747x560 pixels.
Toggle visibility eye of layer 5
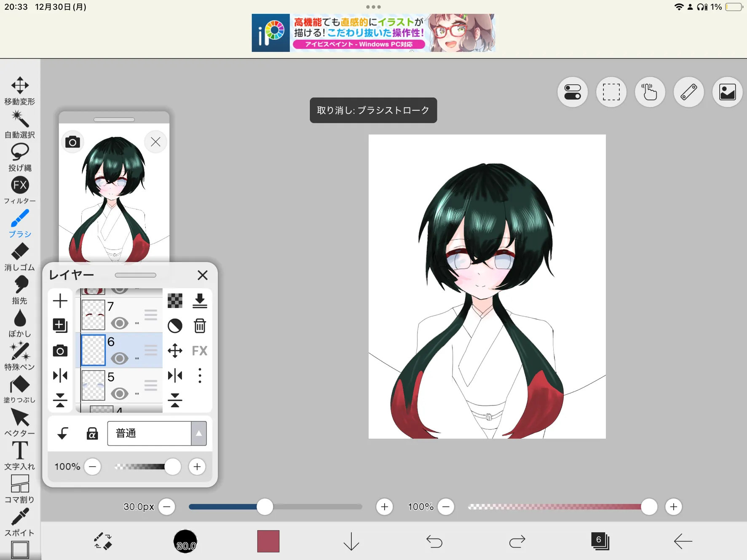point(120,394)
